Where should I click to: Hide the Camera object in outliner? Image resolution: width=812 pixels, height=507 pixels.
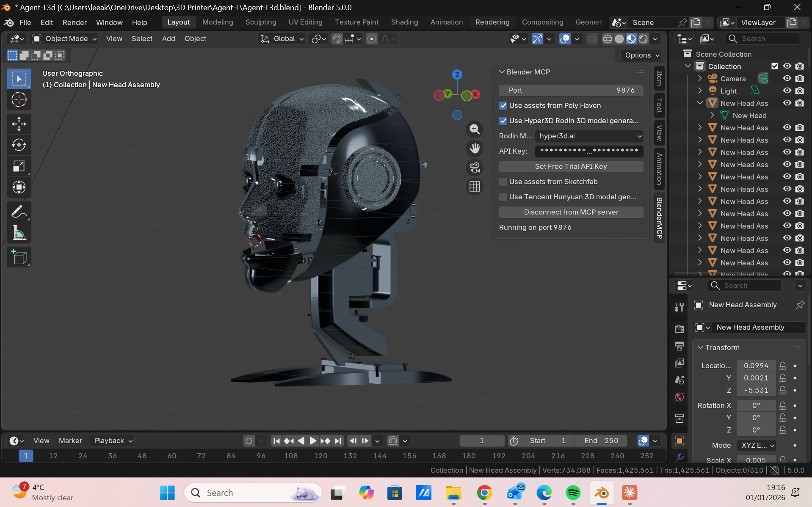787,79
